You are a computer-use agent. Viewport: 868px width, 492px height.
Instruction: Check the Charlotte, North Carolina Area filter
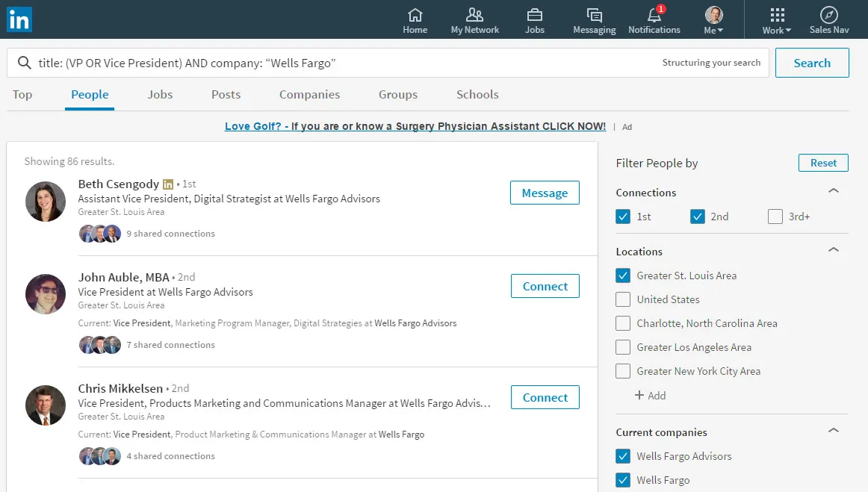tap(623, 323)
